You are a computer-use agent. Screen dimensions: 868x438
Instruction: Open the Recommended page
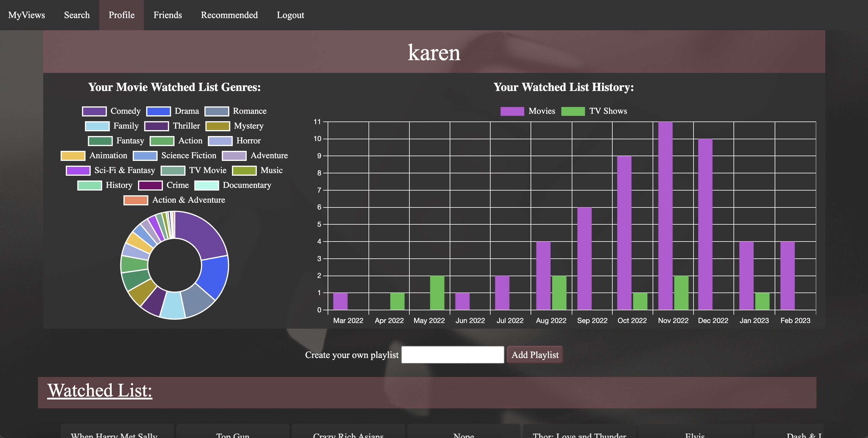(229, 15)
